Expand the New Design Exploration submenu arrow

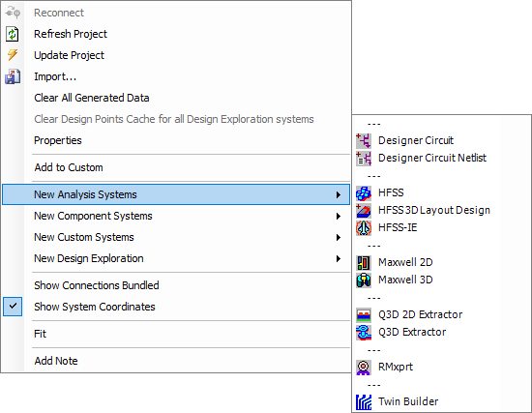coord(339,259)
